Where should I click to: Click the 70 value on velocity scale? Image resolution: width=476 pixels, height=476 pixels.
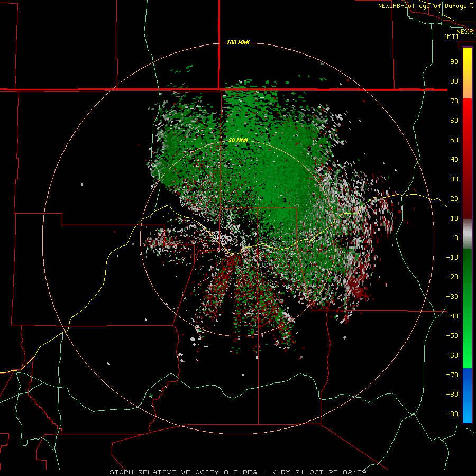(x=454, y=101)
